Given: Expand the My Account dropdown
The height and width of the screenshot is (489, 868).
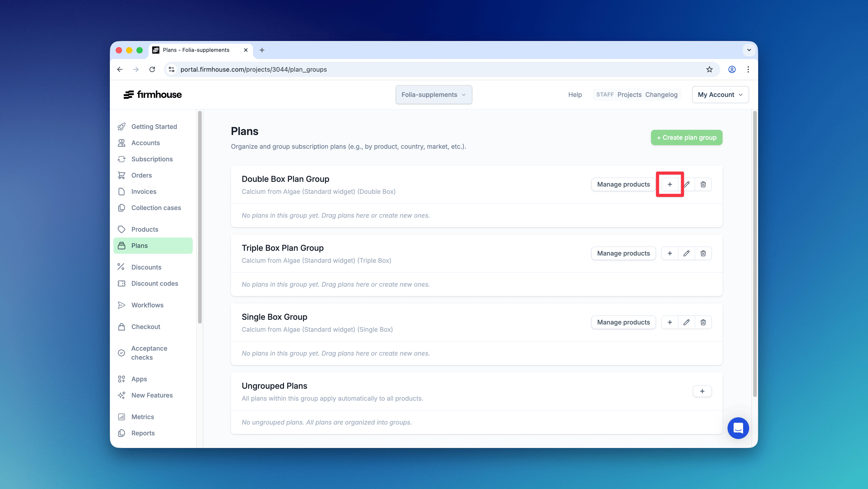Looking at the screenshot, I should (720, 94).
